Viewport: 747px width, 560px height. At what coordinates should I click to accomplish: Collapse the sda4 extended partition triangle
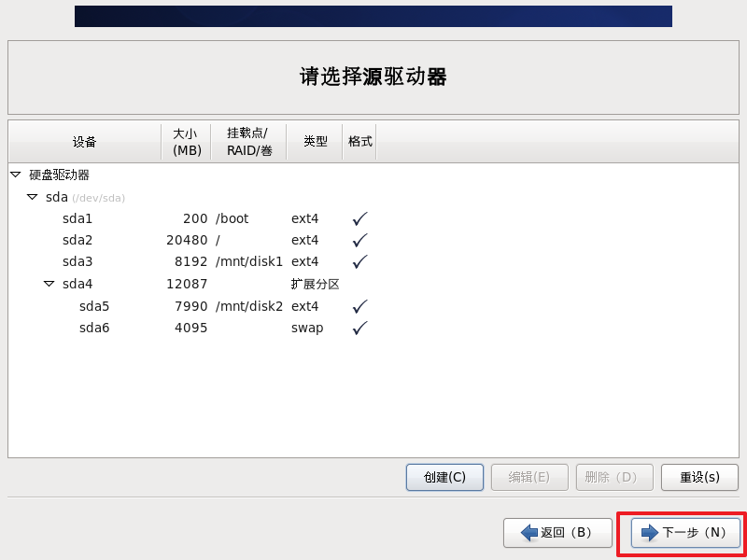[49, 284]
